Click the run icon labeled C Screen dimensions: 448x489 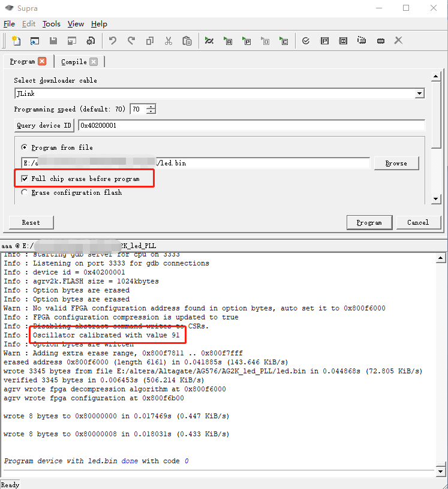pyautogui.click(x=284, y=41)
